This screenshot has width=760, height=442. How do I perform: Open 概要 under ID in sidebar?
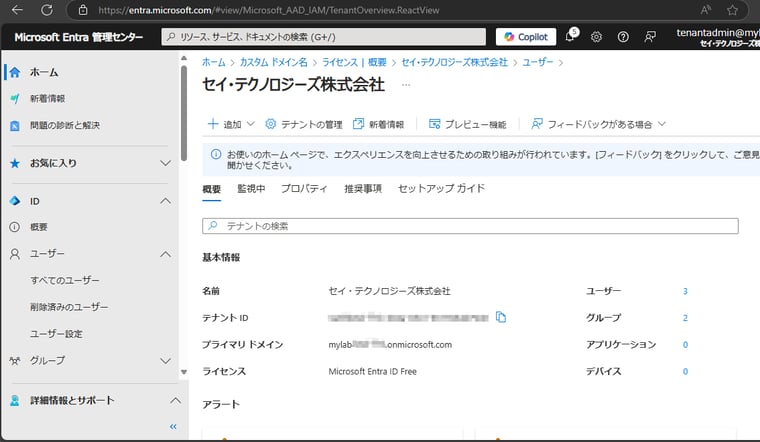coord(38,227)
